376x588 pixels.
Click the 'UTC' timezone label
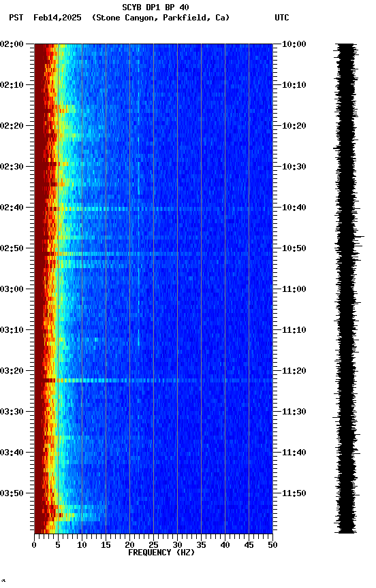282,18
